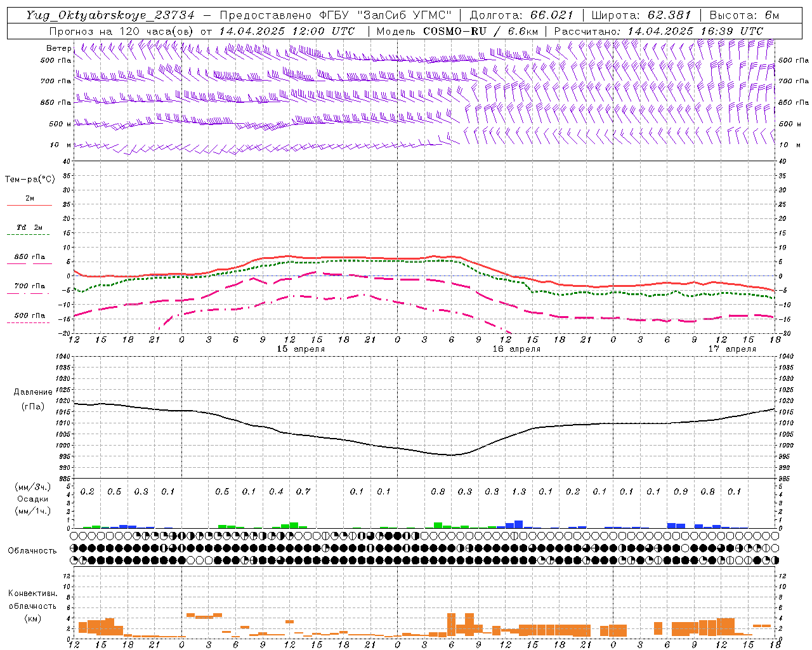812x650 pixels.
Task: Select the Td 2м legend label
Action: 30,227
